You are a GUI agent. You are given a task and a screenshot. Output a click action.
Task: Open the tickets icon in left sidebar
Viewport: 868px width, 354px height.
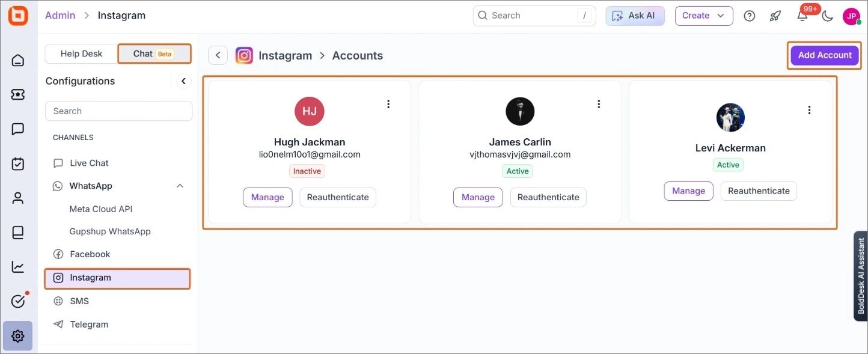click(18, 94)
